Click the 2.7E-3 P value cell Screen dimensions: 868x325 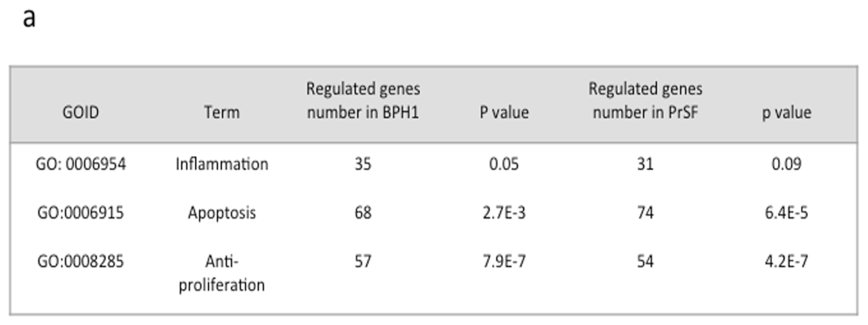coord(504,213)
